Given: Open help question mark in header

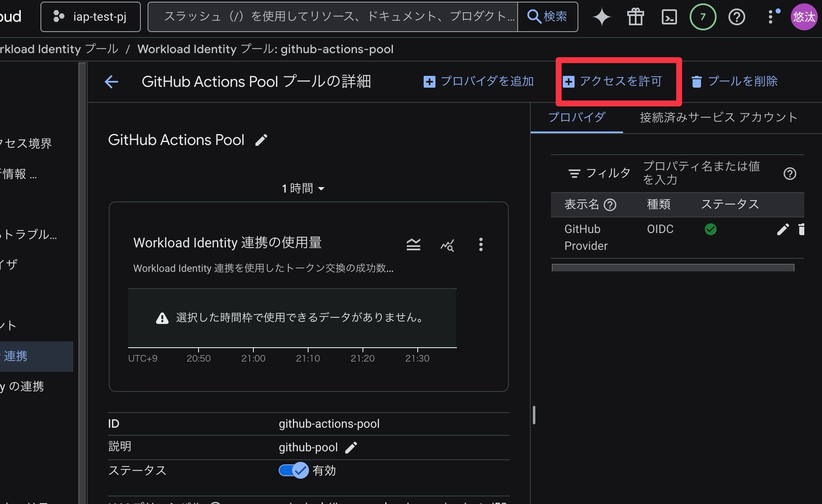Looking at the screenshot, I should click(x=736, y=17).
